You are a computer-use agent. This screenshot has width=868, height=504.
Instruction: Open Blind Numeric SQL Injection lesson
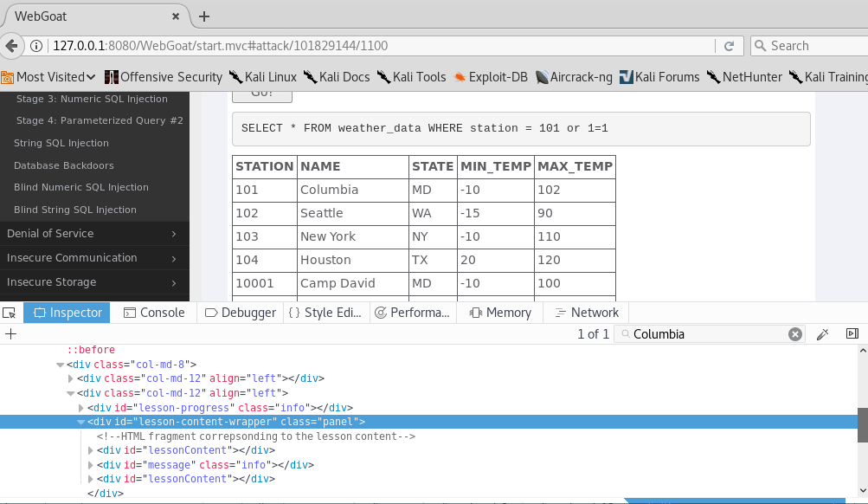[80, 187]
